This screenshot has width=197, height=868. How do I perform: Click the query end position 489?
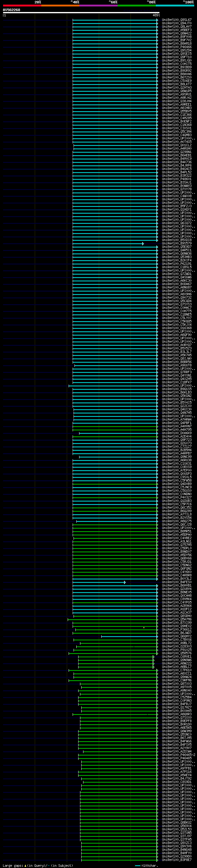coord(155,15)
